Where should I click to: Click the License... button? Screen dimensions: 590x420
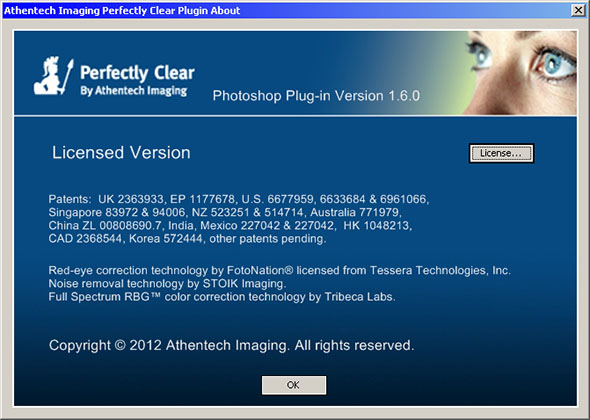[x=501, y=153]
